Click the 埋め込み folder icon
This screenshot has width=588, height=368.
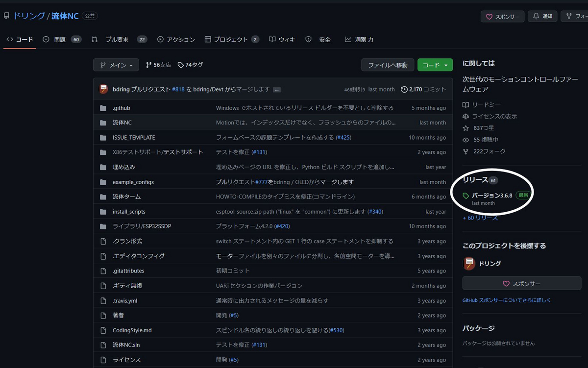click(103, 167)
